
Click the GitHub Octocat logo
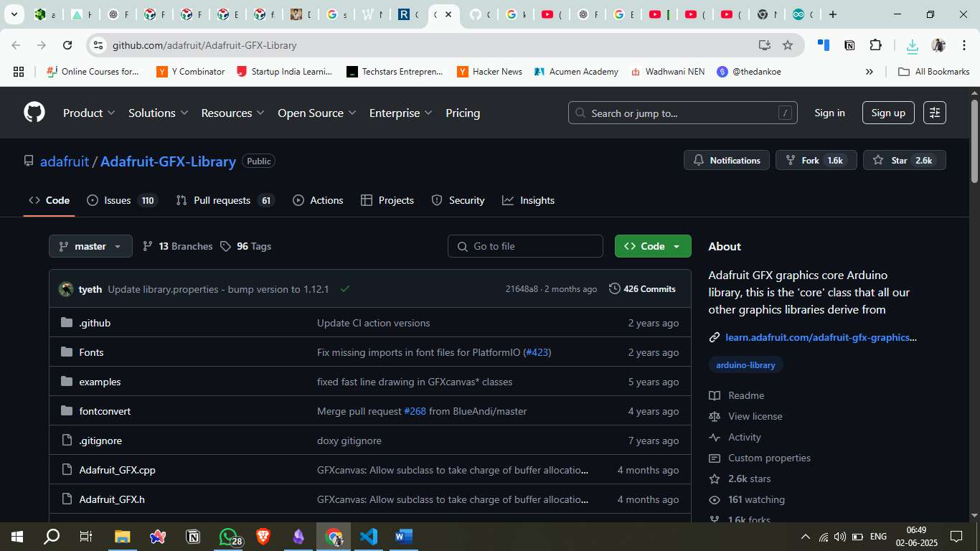[x=34, y=113]
